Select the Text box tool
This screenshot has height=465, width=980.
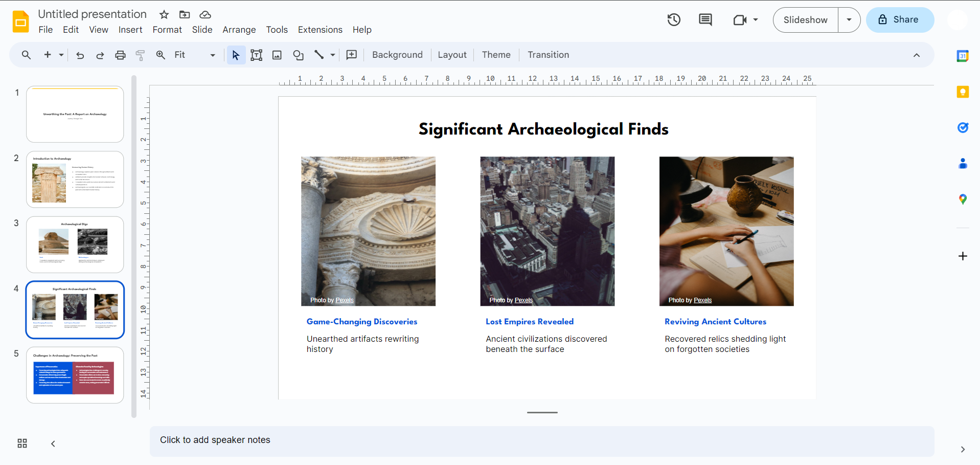[x=256, y=55]
